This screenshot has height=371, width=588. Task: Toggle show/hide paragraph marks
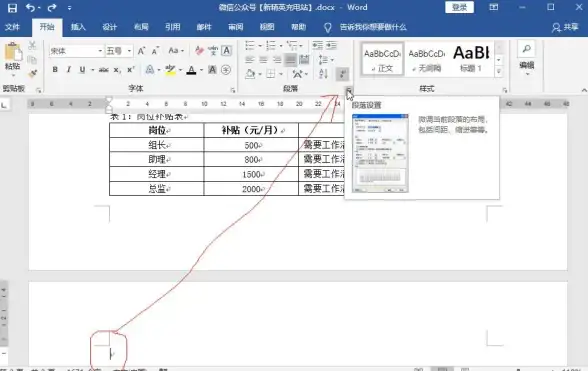coord(342,74)
